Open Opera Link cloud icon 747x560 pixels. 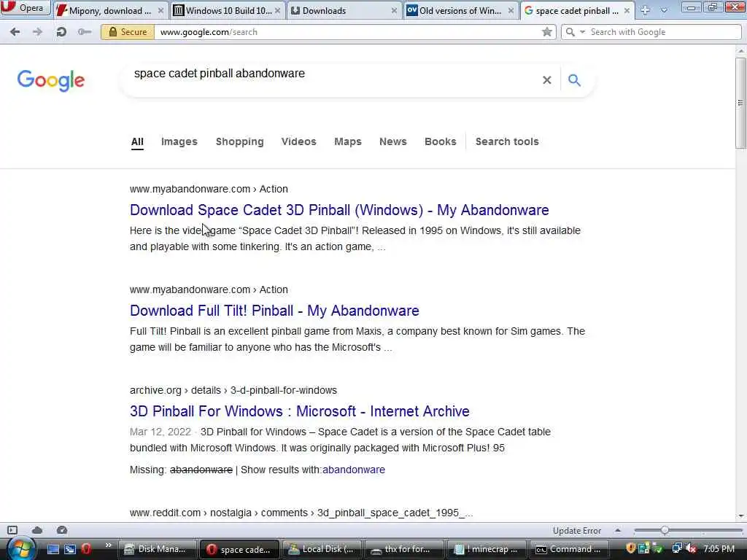click(x=37, y=530)
